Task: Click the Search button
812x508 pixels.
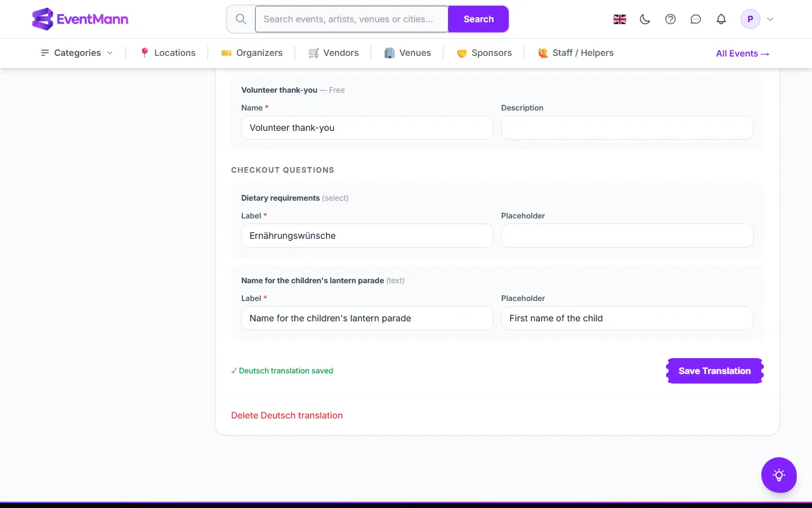Action: pyautogui.click(x=478, y=19)
